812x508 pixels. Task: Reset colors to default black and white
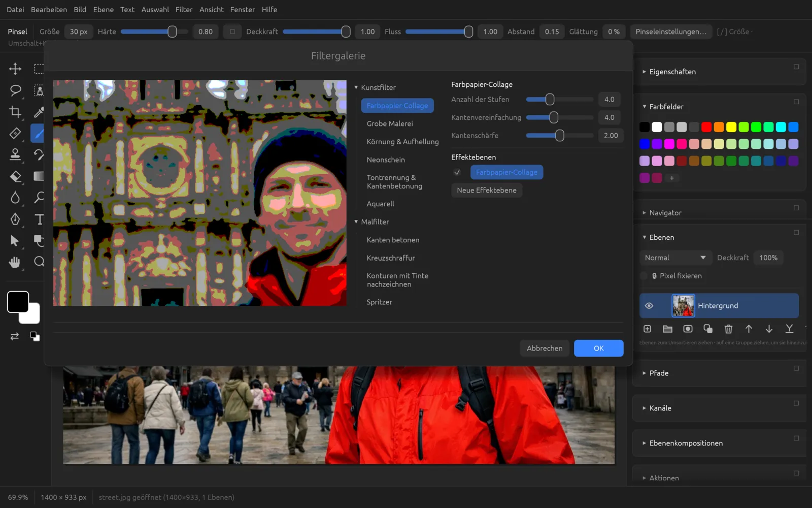[x=35, y=336]
